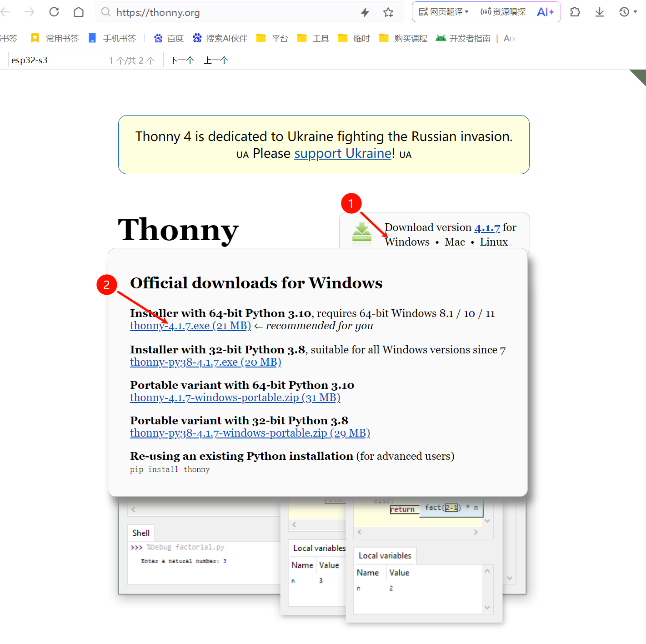Click the 资源嗅探 resource sniffer button

503,12
